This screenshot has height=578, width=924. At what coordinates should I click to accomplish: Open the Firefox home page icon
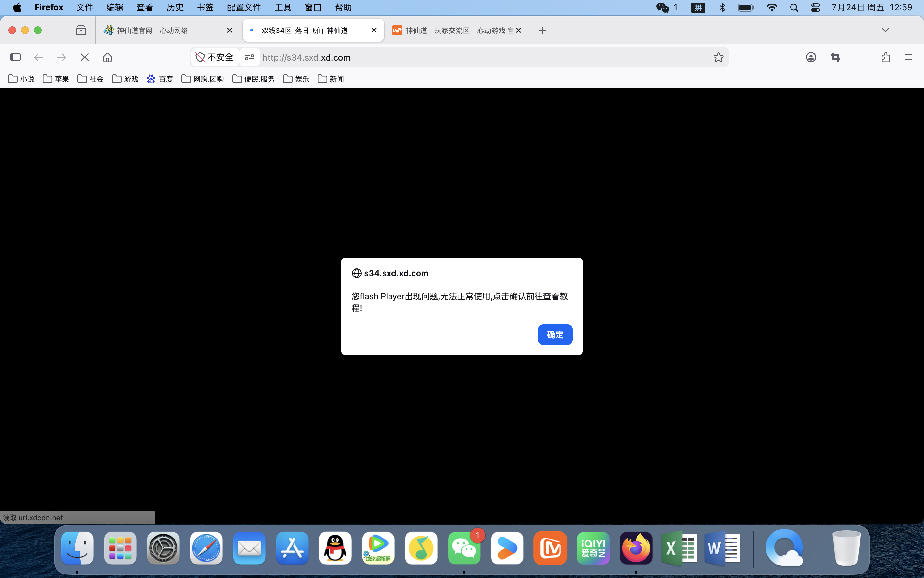click(x=107, y=57)
